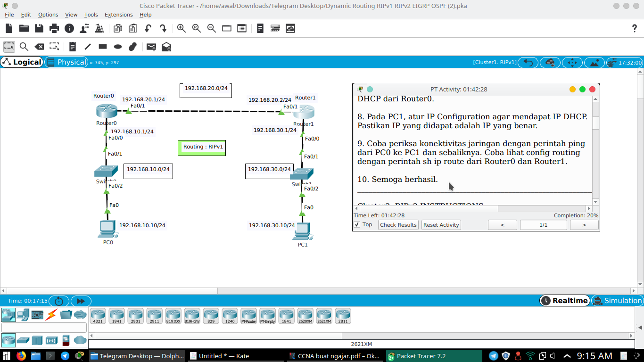Open the Extensions menu

[x=118, y=15]
